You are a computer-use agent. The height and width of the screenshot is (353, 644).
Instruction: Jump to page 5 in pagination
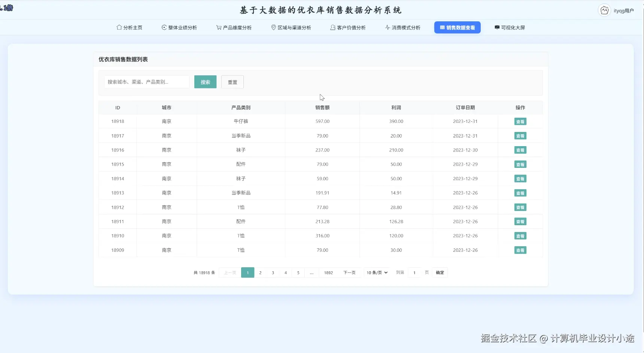pos(298,272)
